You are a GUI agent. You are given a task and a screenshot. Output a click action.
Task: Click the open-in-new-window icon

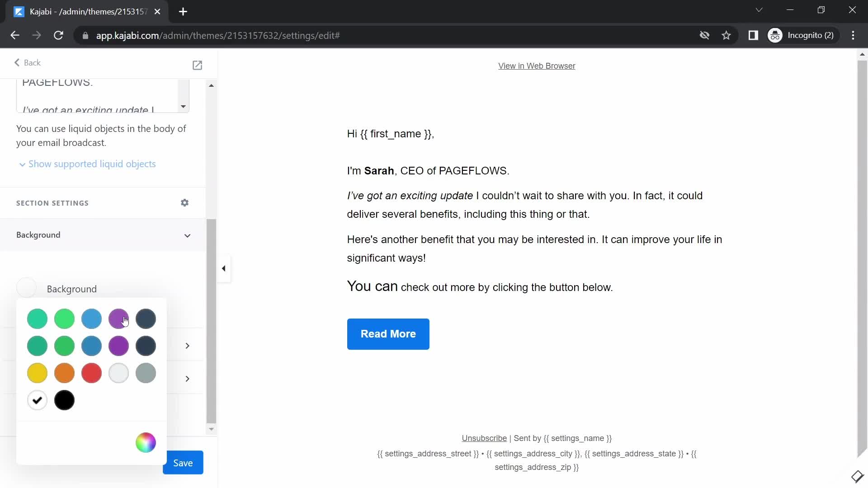[197, 65]
